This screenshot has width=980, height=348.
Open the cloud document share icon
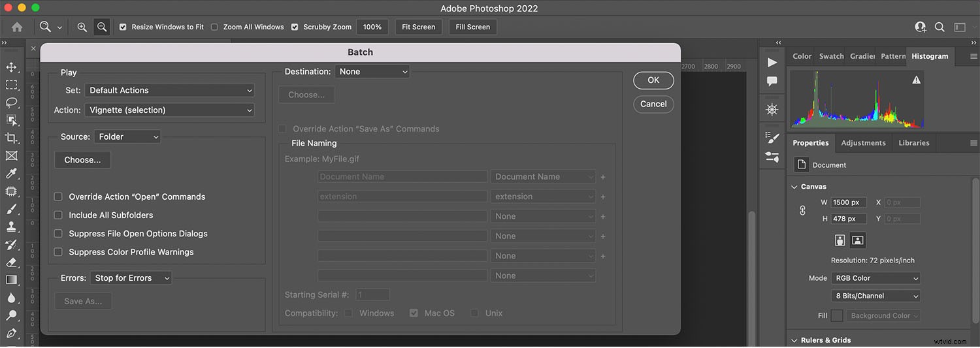click(921, 27)
